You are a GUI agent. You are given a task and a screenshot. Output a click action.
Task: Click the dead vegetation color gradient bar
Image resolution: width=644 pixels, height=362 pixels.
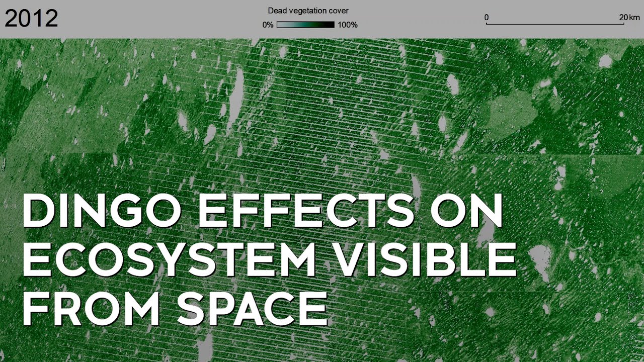[305, 25]
